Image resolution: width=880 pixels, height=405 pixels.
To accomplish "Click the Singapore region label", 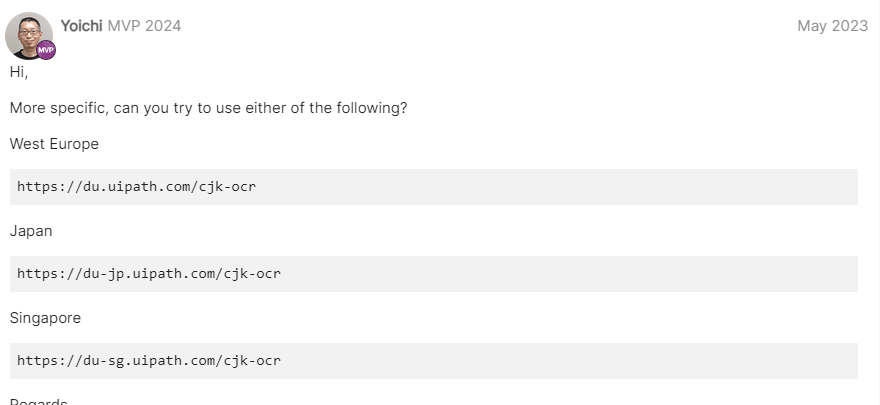I will (x=45, y=318).
